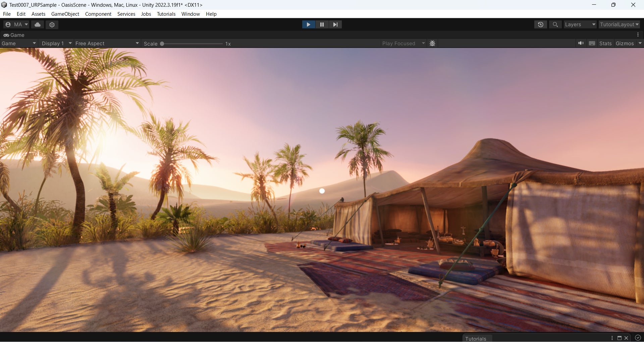Open the Help menu
644x342 pixels.
point(211,14)
